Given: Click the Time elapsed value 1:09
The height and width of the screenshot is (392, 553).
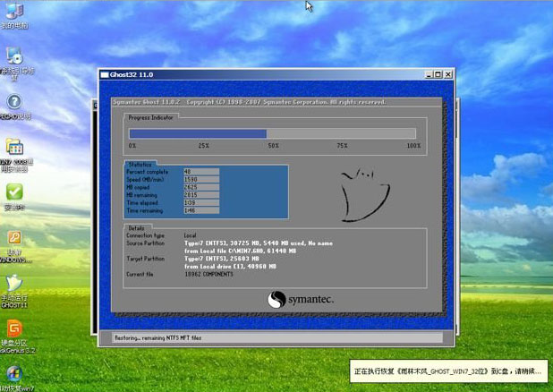Looking at the screenshot, I should point(201,203).
